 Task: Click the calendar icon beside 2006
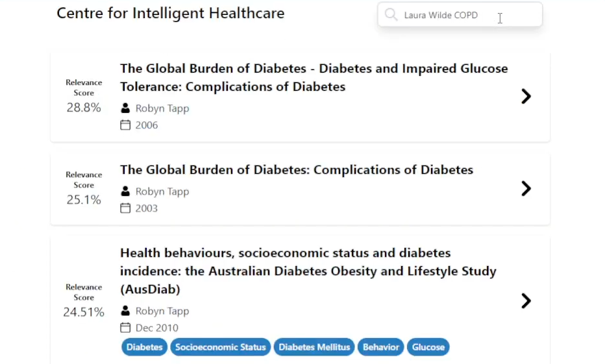(126, 125)
